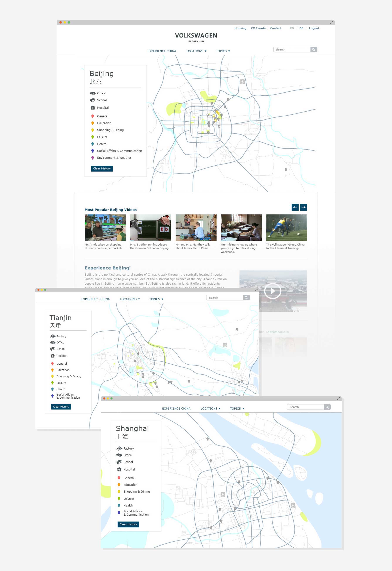This screenshot has height=571, width=392.
Task: Open the football team training video thumbnail
Action: (287, 228)
